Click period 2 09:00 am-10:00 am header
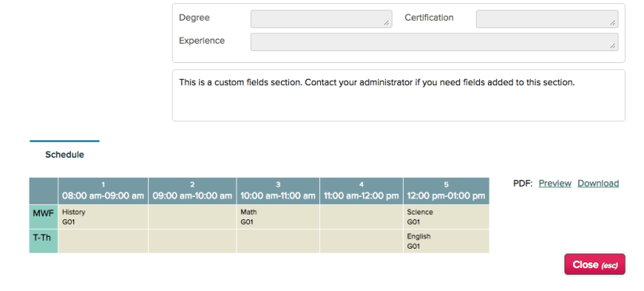Screen dimensions: 644x291 pos(192,191)
